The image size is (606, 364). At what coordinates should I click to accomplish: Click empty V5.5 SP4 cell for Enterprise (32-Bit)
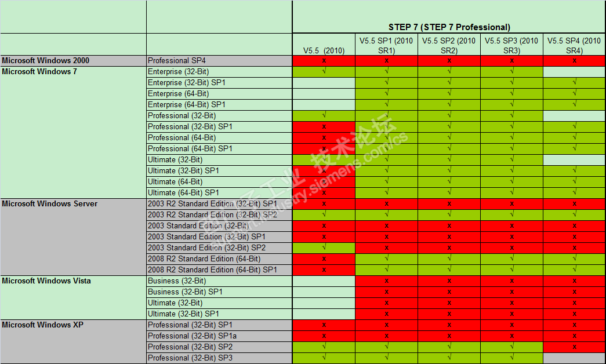click(x=574, y=72)
